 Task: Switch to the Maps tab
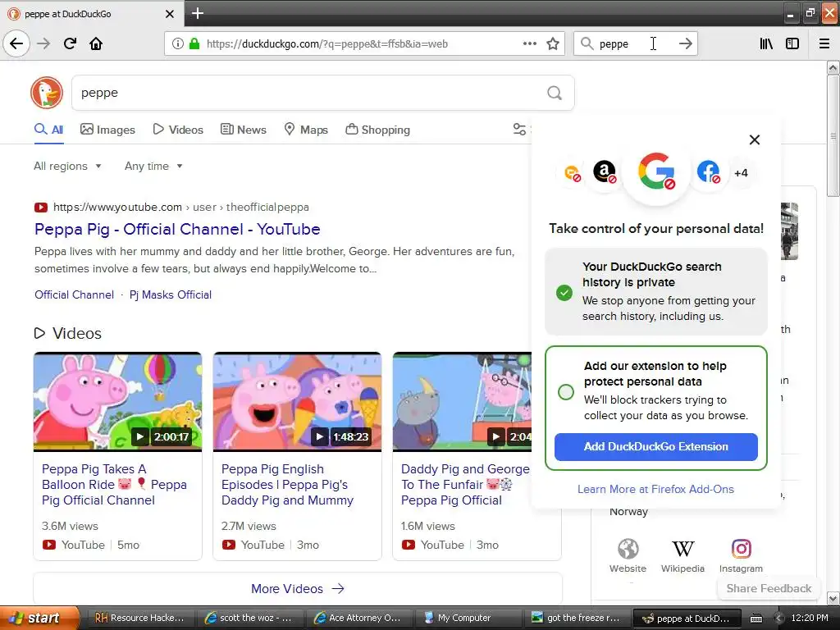pyautogui.click(x=306, y=130)
